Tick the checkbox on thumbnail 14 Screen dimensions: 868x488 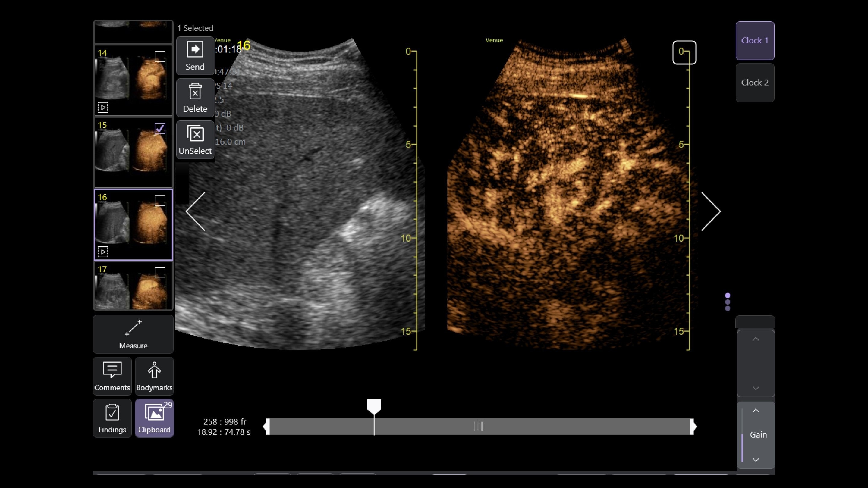click(160, 56)
